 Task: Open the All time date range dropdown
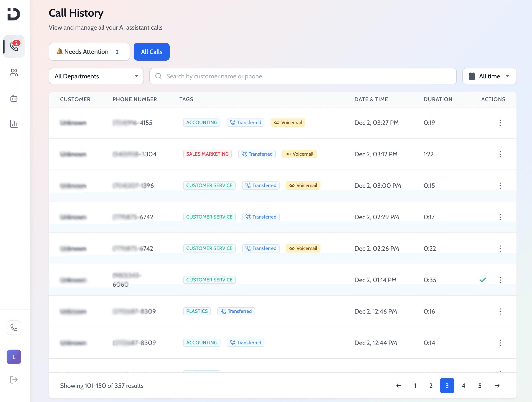pos(489,76)
